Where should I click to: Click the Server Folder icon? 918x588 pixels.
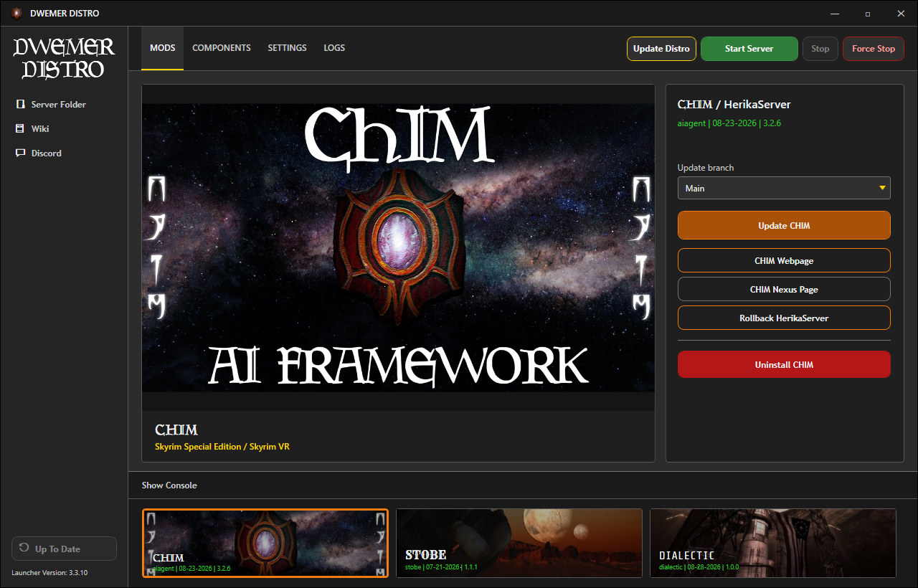point(20,105)
